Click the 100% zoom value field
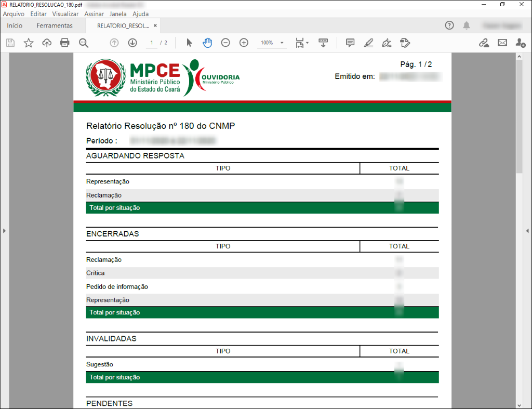 tap(267, 43)
